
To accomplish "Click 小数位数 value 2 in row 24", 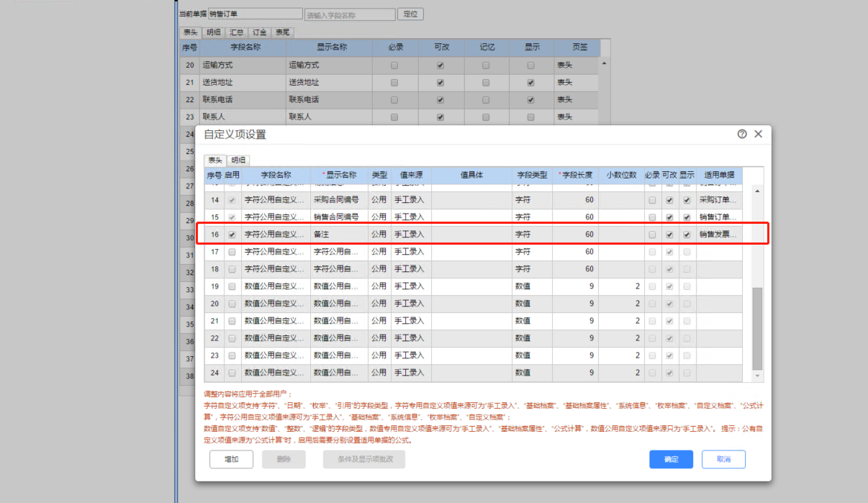I will (x=621, y=373).
